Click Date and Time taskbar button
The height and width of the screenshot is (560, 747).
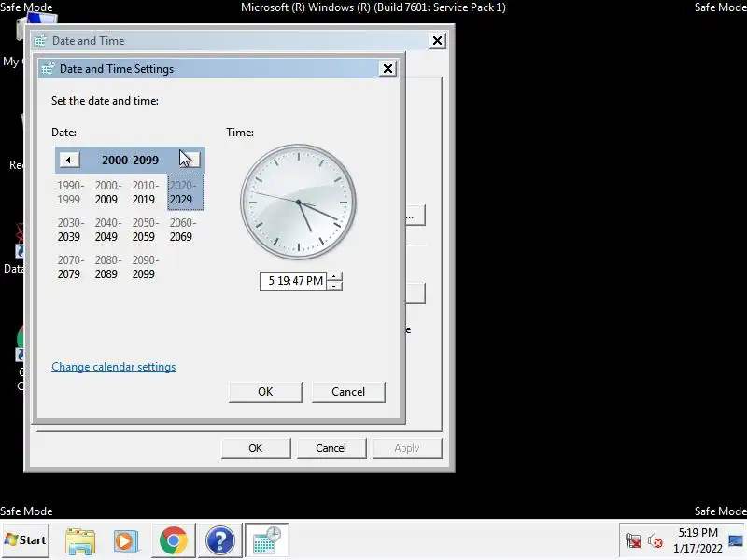267,540
